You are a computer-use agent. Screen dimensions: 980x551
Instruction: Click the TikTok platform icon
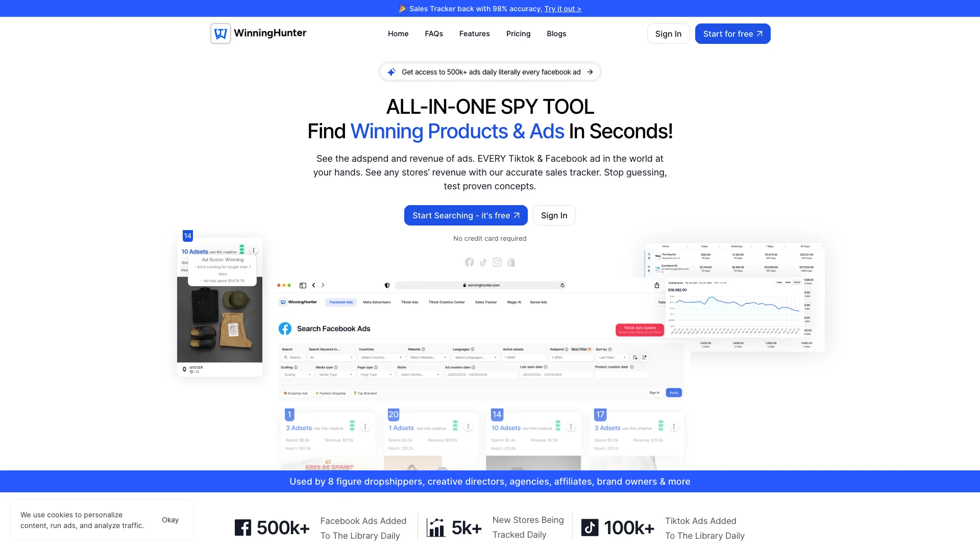(482, 262)
